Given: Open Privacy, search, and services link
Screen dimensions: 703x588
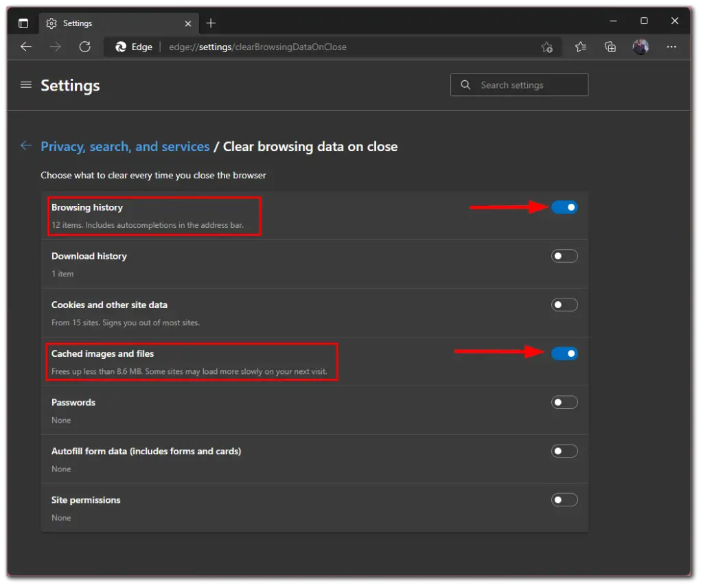Looking at the screenshot, I should point(125,146).
